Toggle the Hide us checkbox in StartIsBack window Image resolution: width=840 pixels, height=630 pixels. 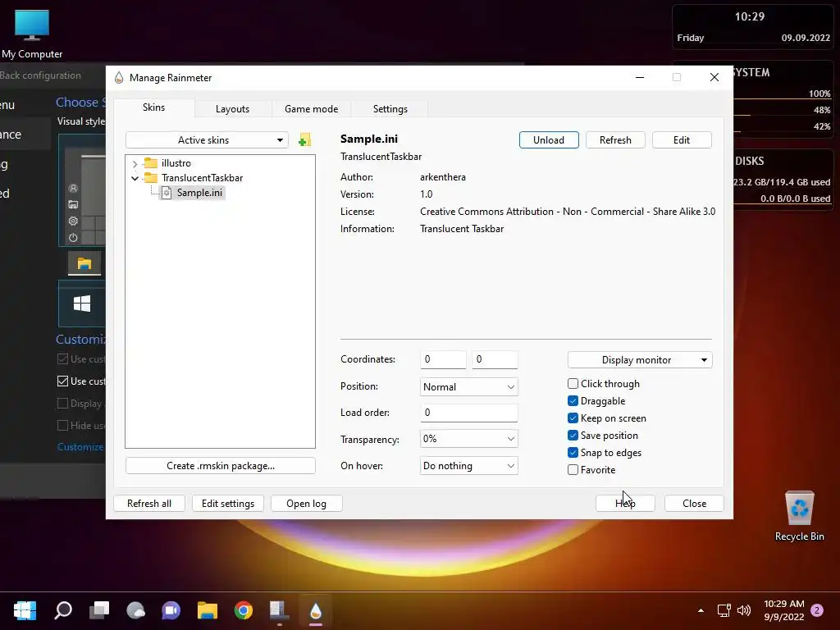tap(62, 426)
